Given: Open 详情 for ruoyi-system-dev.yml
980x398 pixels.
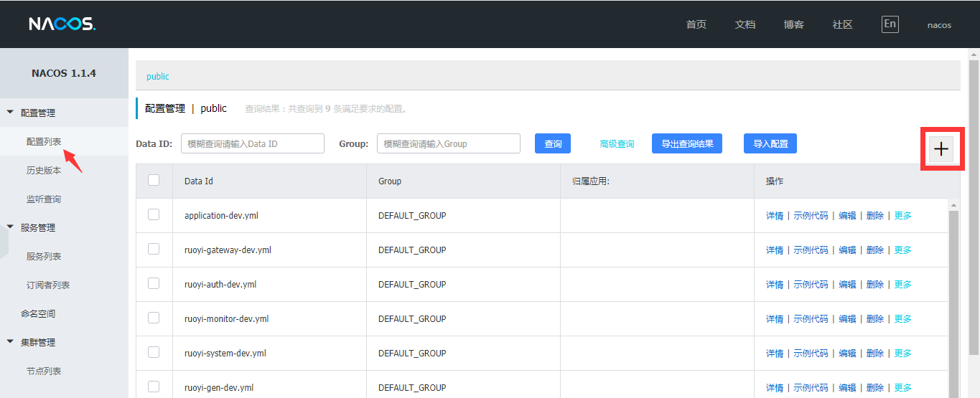Looking at the screenshot, I should point(775,354).
